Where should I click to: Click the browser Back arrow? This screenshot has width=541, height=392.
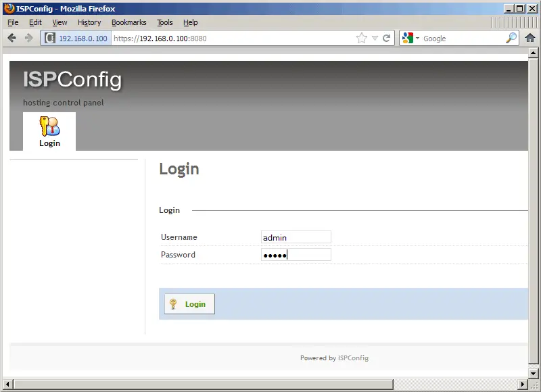click(12, 39)
